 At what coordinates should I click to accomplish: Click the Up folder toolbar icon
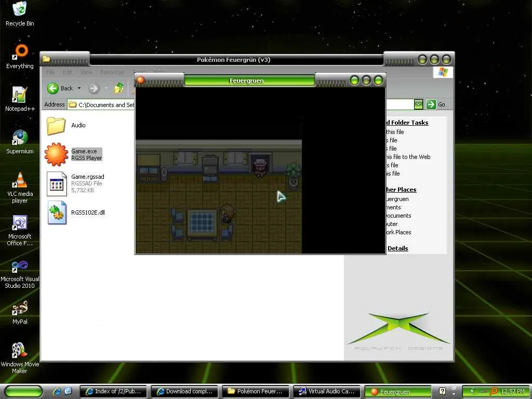119,88
